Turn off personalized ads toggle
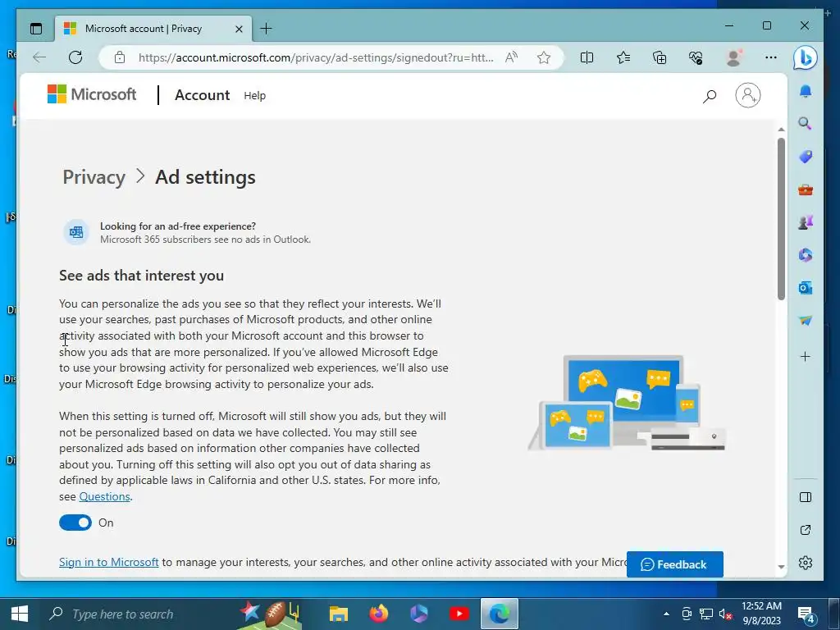 pyautogui.click(x=75, y=523)
